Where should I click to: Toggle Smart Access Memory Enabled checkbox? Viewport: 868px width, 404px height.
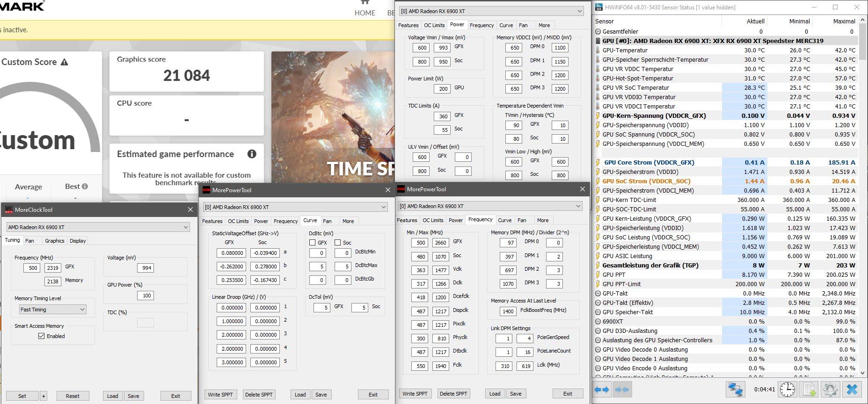pos(41,336)
